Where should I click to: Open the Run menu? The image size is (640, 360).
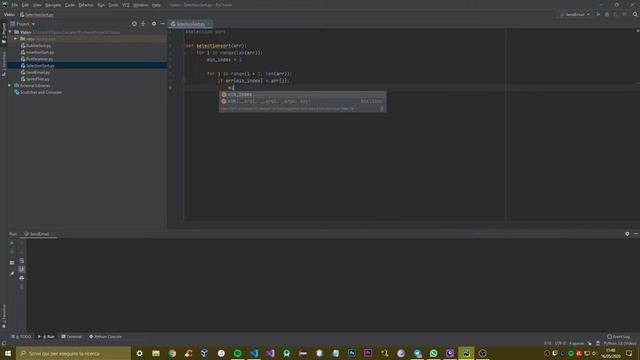tap(101, 5)
